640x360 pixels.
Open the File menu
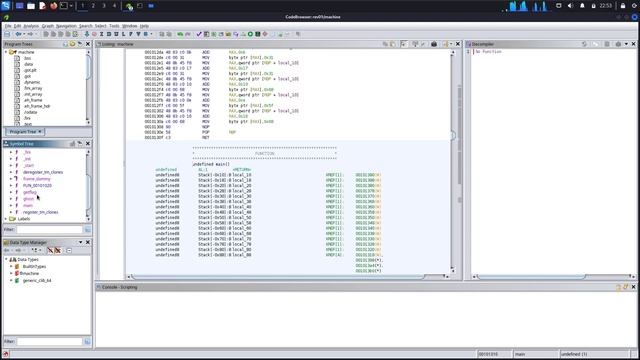pos(8,26)
